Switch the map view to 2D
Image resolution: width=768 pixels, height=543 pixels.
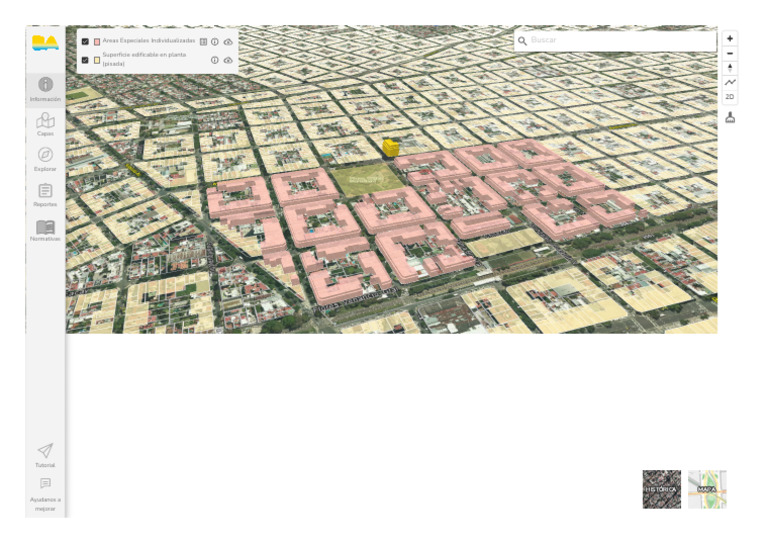tap(730, 97)
